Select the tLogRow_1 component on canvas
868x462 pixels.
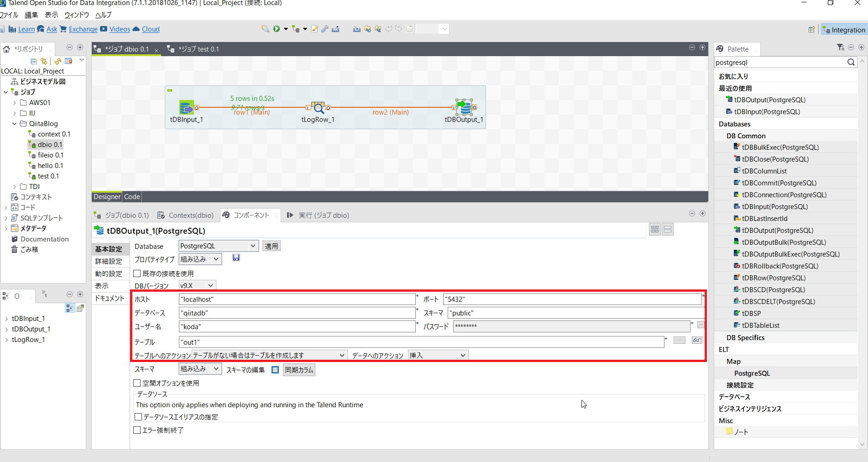(x=318, y=108)
